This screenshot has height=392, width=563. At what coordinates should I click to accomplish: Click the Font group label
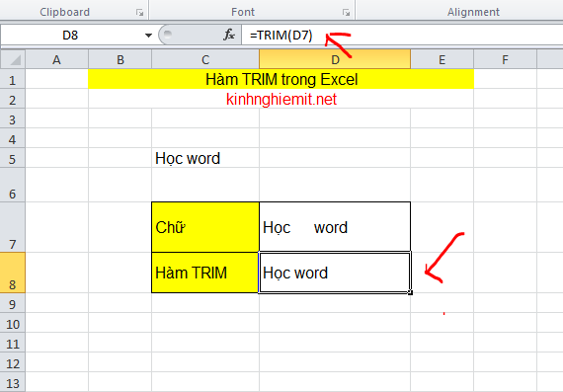243,12
